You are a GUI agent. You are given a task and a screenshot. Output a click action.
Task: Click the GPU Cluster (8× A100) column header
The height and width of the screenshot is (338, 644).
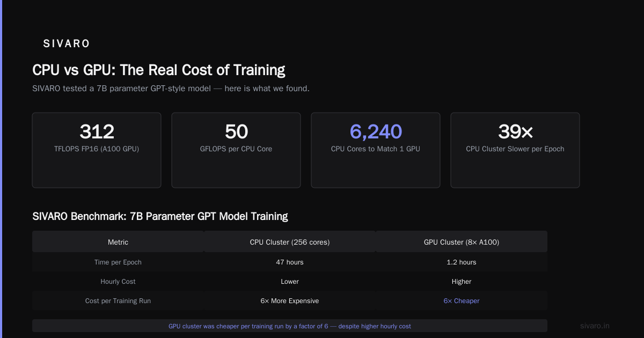point(462,242)
